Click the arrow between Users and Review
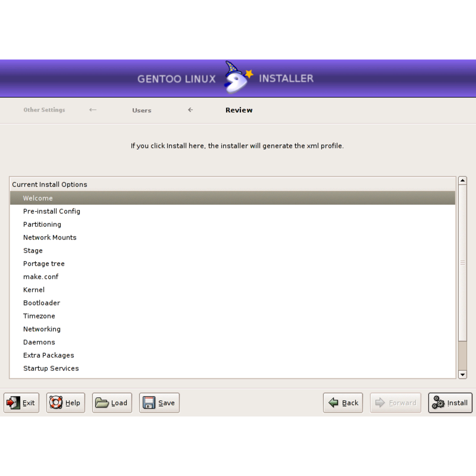The height and width of the screenshot is (476, 476). coord(190,110)
